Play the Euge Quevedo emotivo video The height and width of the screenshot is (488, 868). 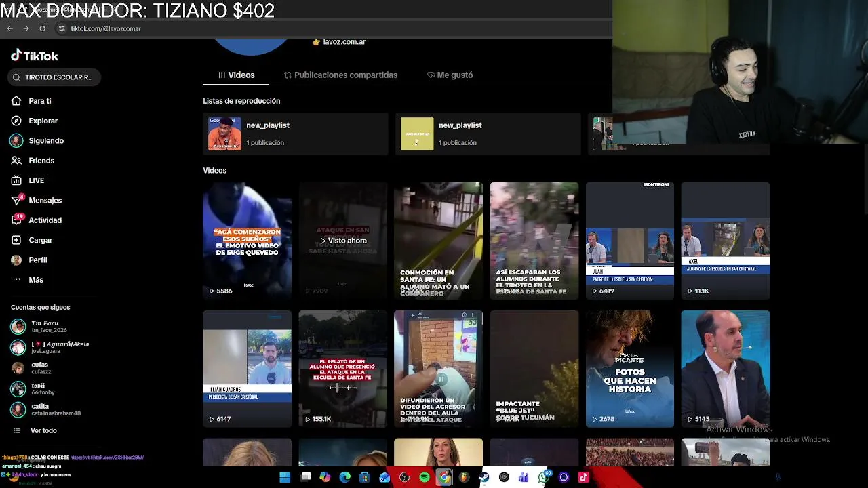point(247,240)
